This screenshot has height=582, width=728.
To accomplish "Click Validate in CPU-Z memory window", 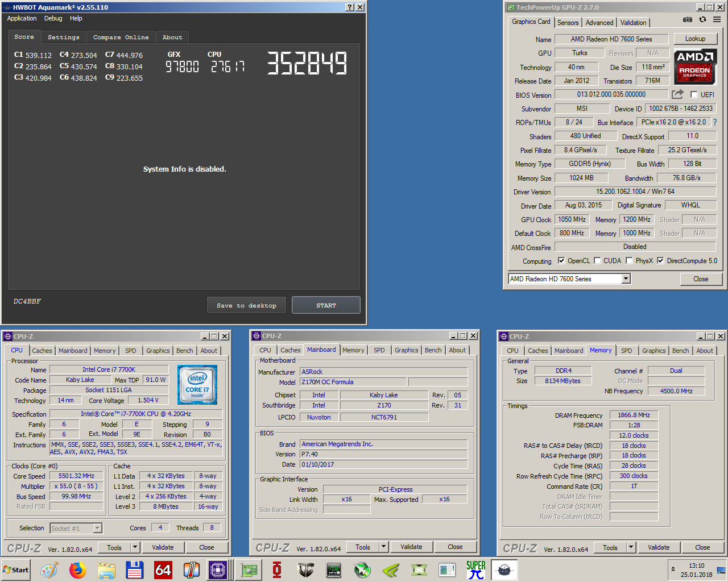I will 659,547.
